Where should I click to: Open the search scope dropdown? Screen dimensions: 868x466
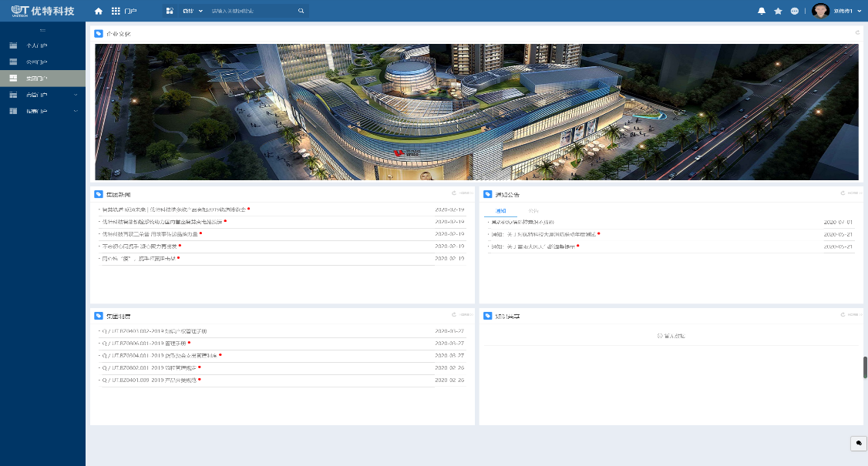point(193,11)
